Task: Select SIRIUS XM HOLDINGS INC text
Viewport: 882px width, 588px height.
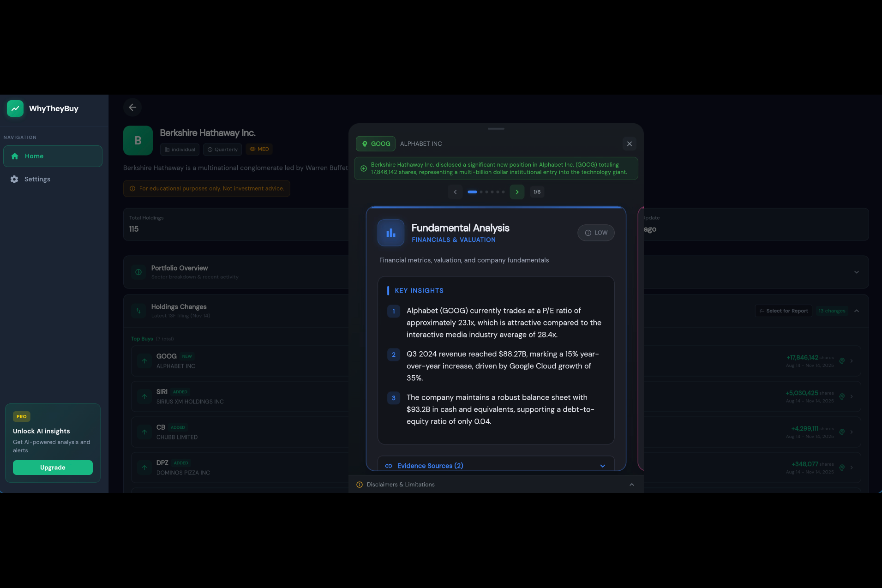Action: (190, 402)
